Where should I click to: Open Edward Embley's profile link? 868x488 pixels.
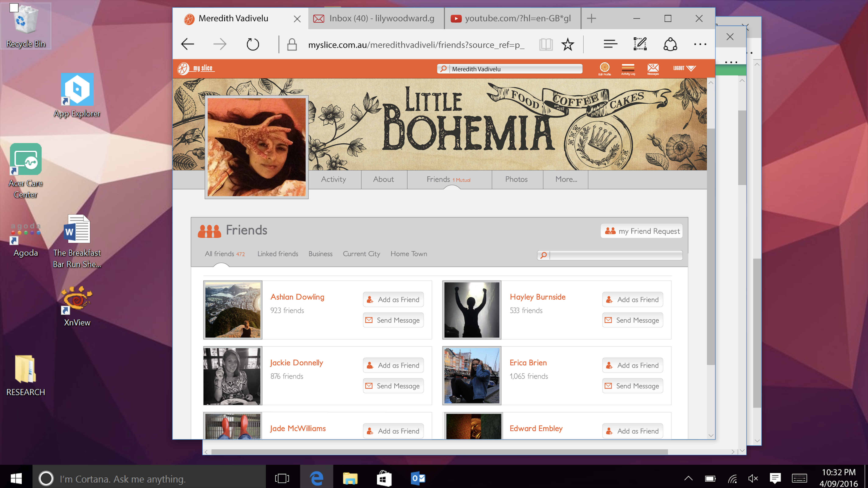536,428
